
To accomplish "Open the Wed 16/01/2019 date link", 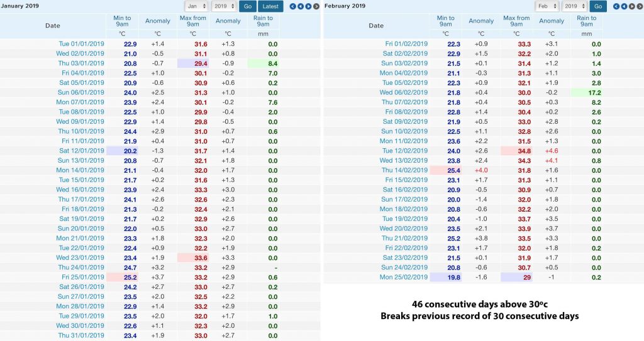I will [80, 190].
